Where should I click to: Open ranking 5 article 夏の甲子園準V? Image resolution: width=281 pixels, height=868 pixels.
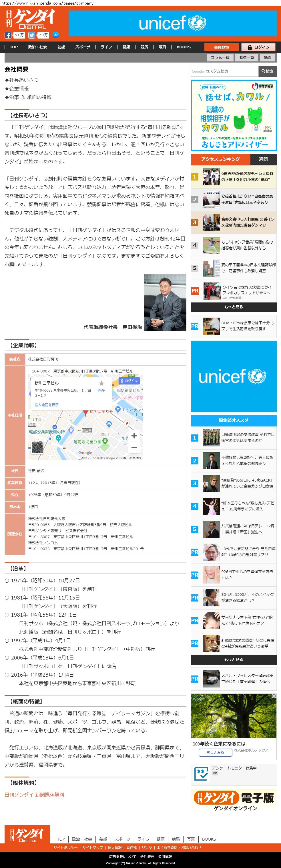point(234,268)
